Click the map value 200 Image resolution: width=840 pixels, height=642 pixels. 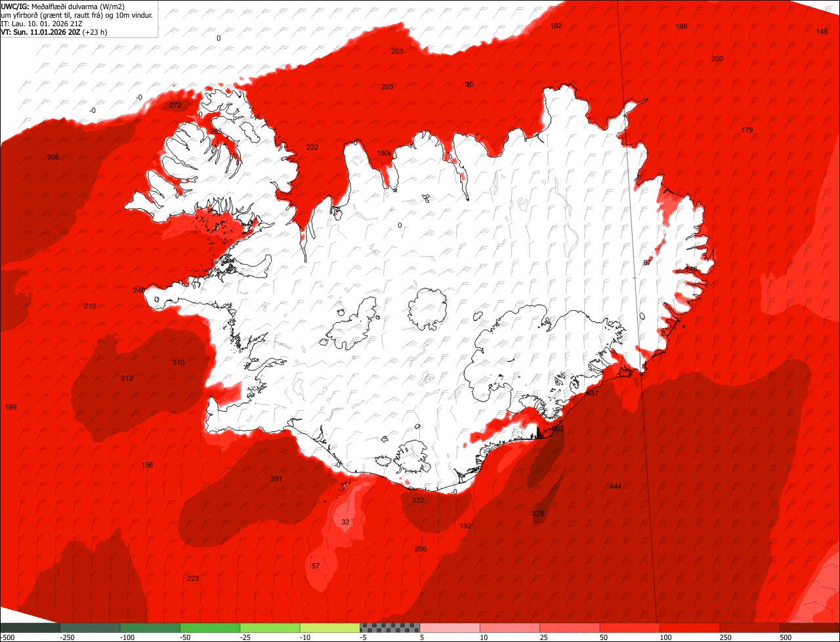[717, 59]
